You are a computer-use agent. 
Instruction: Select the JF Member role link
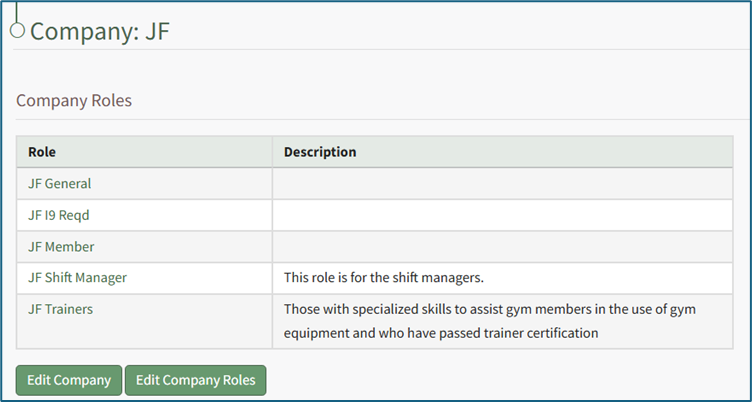pyautogui.click(x=61, y=246)
